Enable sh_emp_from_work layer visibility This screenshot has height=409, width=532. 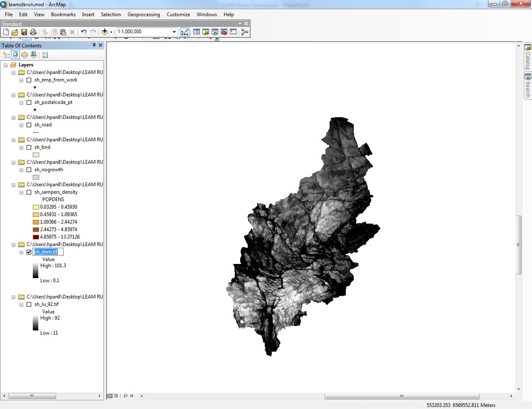click(29, 80)
